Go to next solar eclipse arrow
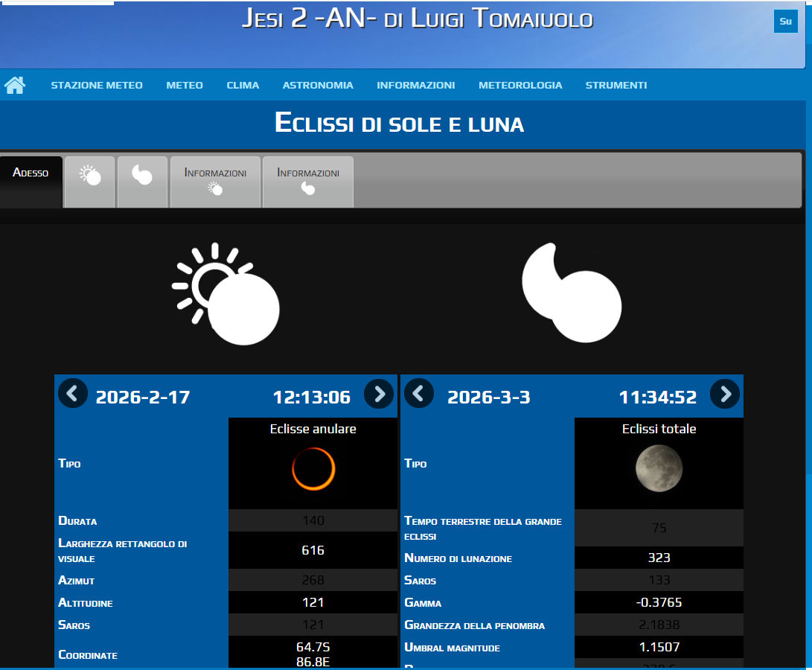This screenshot has height=670, width=812. click(x=379, y=393)
